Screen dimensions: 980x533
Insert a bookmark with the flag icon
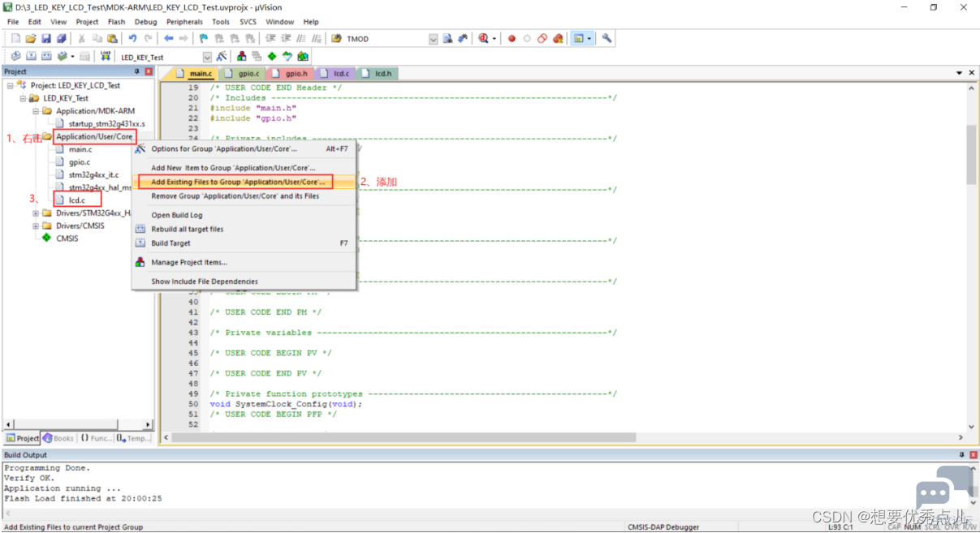[x=205, y=38]
